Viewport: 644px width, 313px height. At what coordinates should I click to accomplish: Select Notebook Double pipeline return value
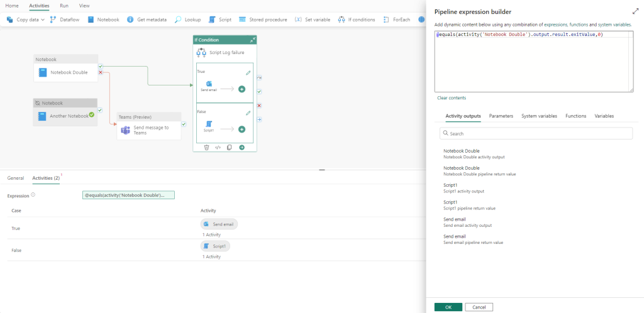click(x=479, y=171)
